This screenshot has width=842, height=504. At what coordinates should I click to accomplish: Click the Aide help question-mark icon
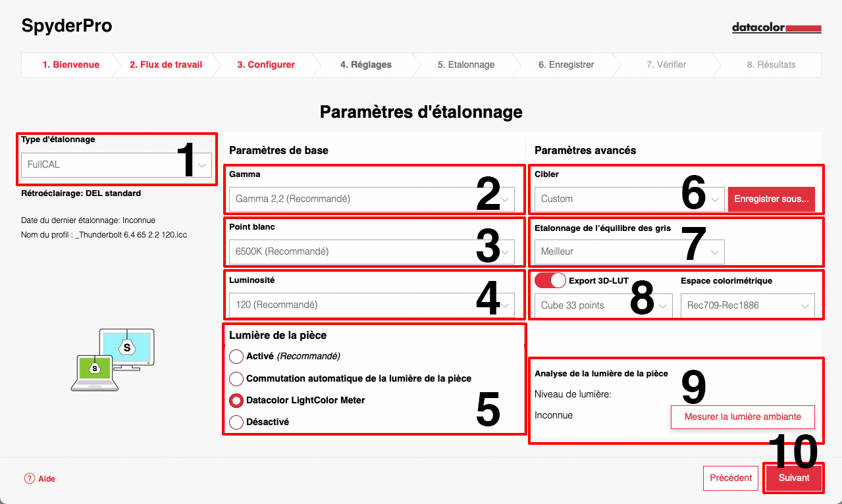pyautogui.click(x=30, y=479)
